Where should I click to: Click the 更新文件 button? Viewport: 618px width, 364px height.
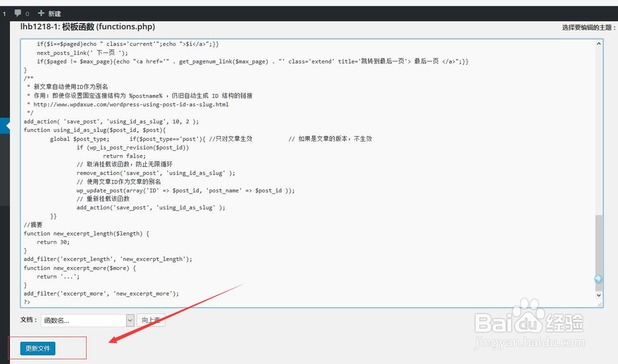tap(38, 349)
